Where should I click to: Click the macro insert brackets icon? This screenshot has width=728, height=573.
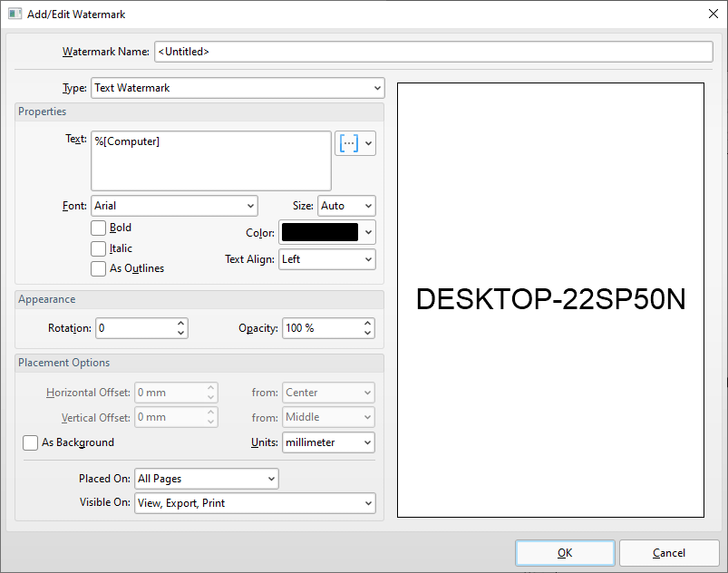point(349,143)
